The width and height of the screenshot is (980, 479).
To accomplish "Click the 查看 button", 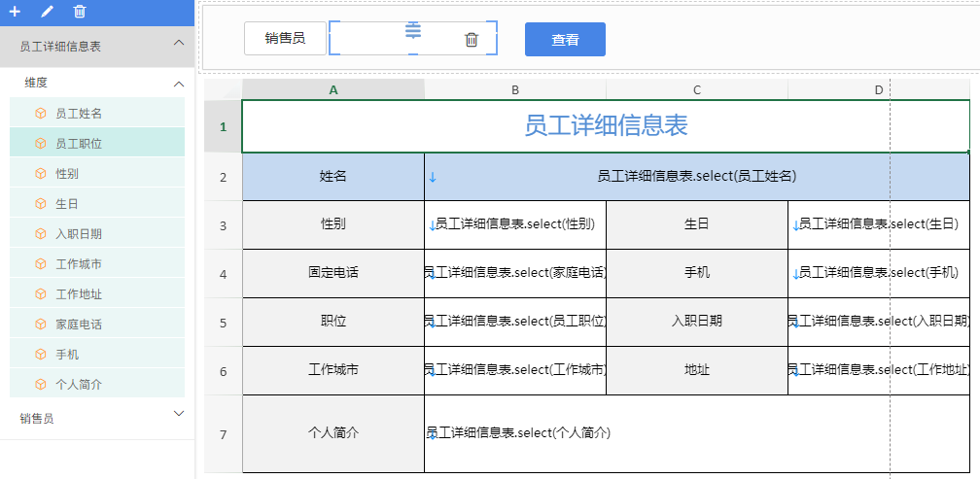I will [x=565, y=39].
